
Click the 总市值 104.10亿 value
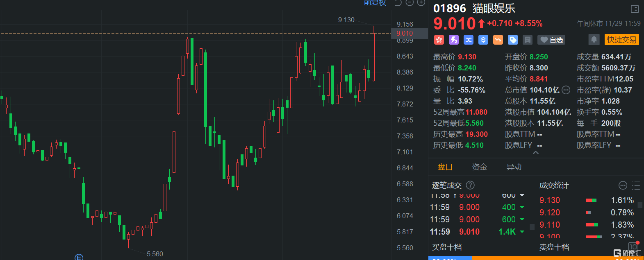(x=544, y=90)
